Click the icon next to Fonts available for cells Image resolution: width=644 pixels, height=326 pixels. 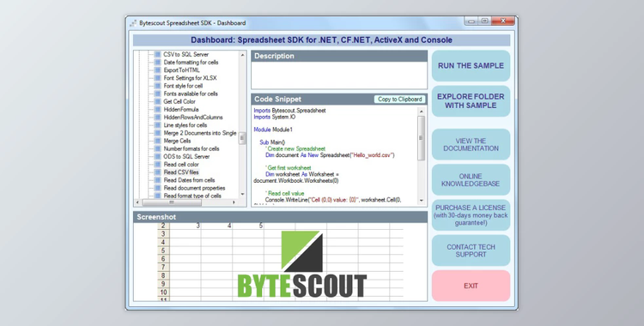[157, 94]
